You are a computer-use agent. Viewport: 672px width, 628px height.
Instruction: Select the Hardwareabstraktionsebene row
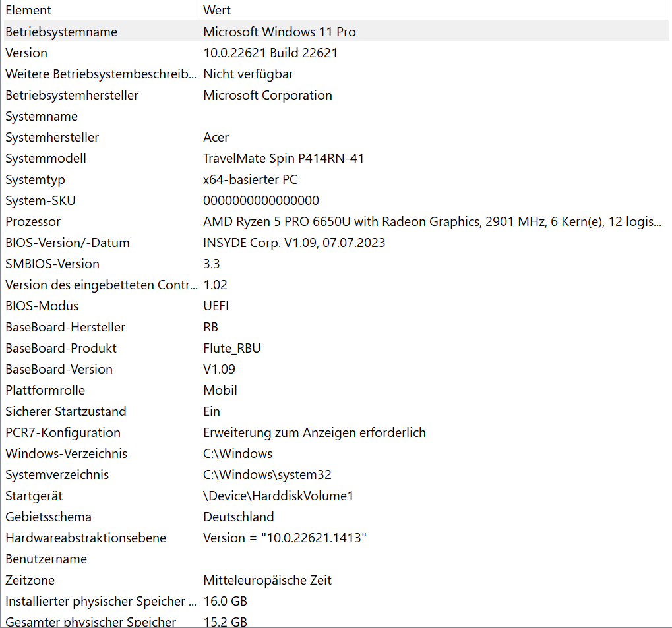click(x=336, y=538)
